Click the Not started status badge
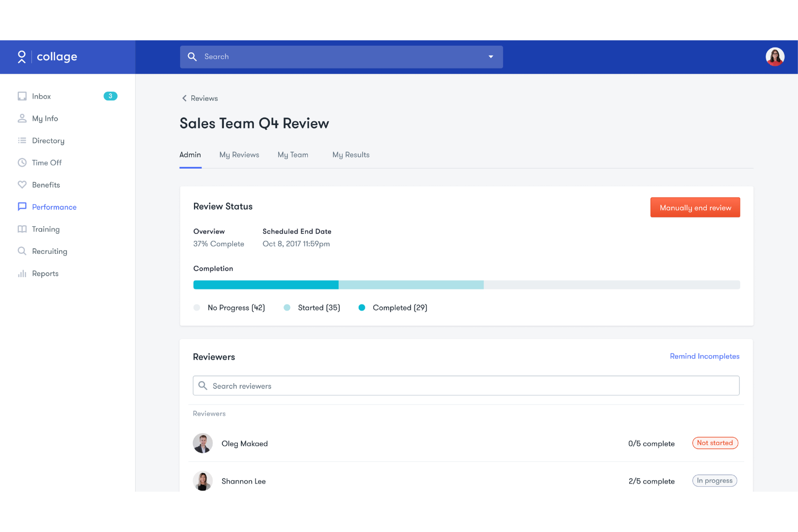The width and height of the screenshot is (798, 532). point(715,443)
